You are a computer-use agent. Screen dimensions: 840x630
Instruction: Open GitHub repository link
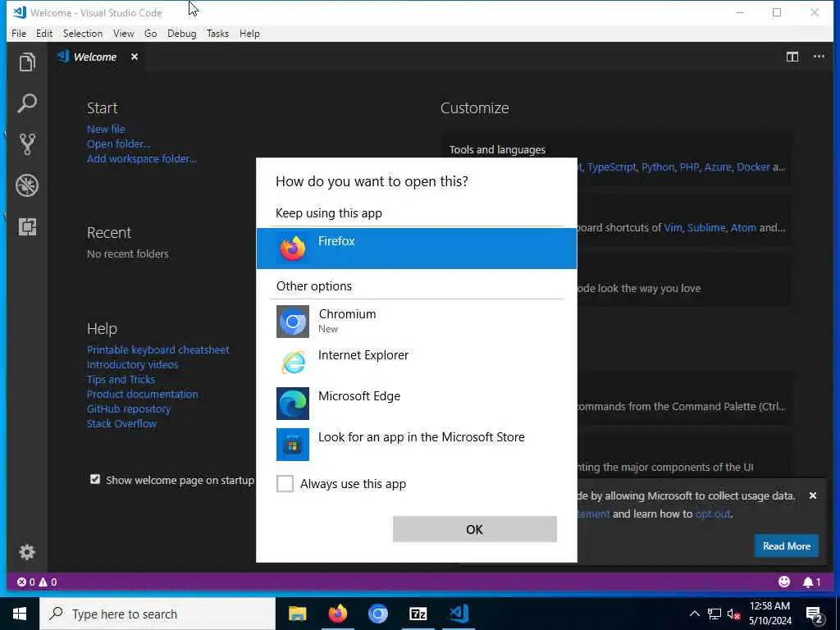coord(129,409)
